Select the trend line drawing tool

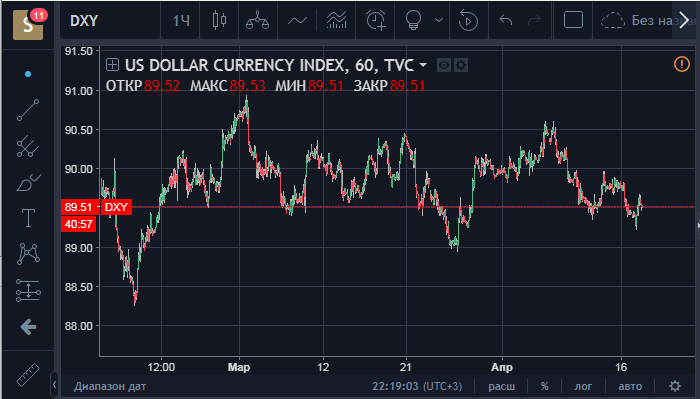click(28, 110)
